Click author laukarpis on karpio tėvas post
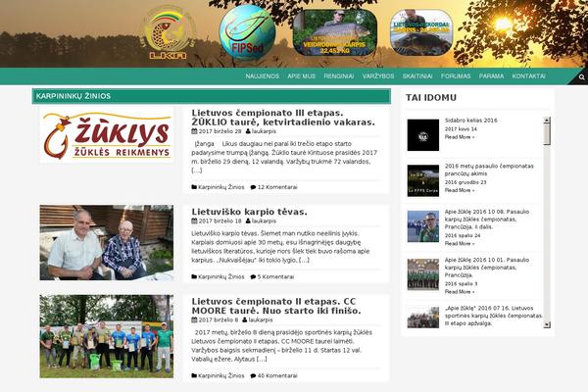588x392 pixels. click(x=264, y=220)
